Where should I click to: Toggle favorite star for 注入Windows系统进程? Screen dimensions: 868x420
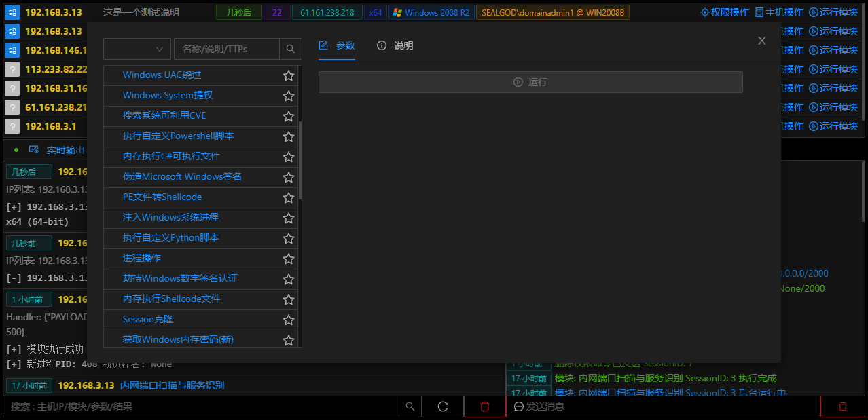pyautogui.click(x=289, y=218)
